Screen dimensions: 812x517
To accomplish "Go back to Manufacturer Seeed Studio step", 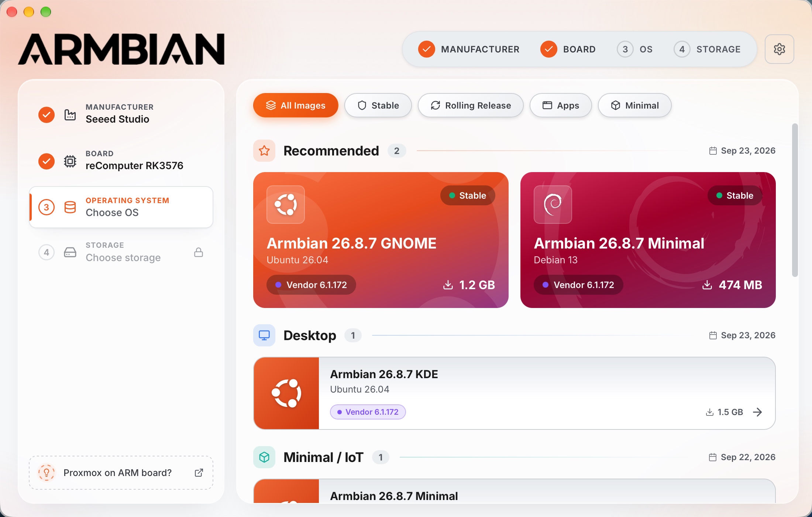I will pyautogui.click(x=121, y=114).
